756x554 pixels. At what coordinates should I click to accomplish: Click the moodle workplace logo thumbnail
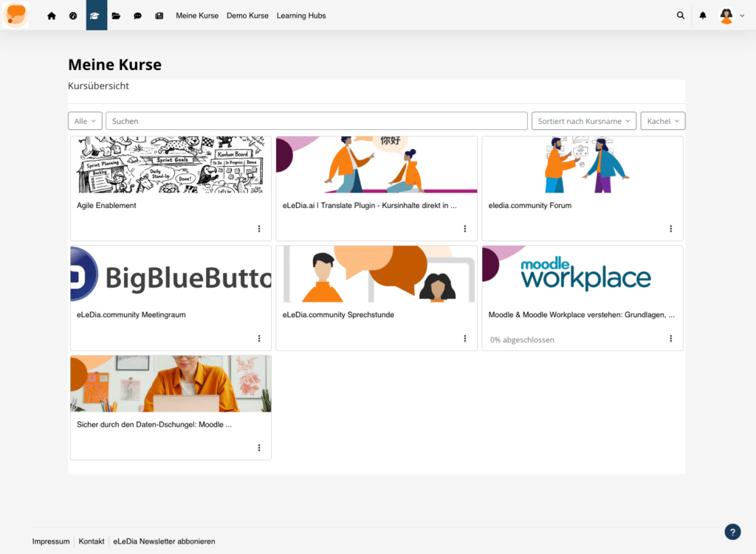(x=583, y=274)
